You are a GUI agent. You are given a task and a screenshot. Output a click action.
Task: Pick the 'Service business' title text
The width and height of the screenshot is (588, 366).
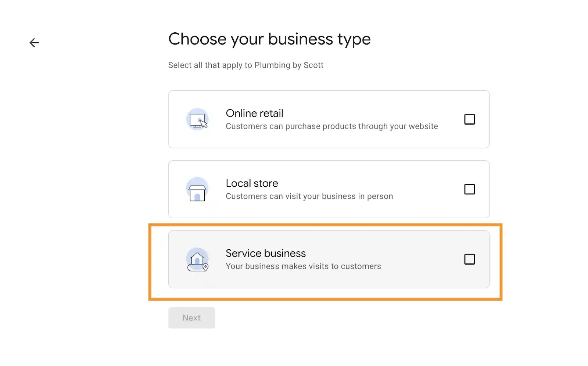(265, 253)
